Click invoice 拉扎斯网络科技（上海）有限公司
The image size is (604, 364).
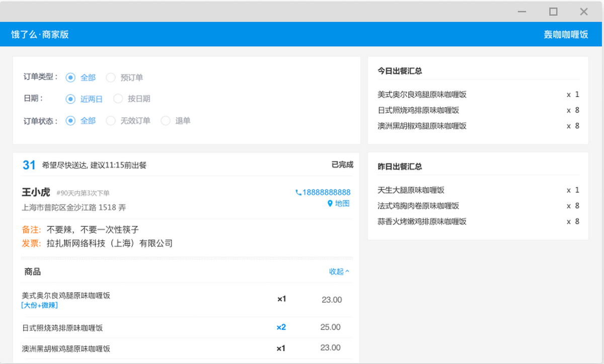110,244
